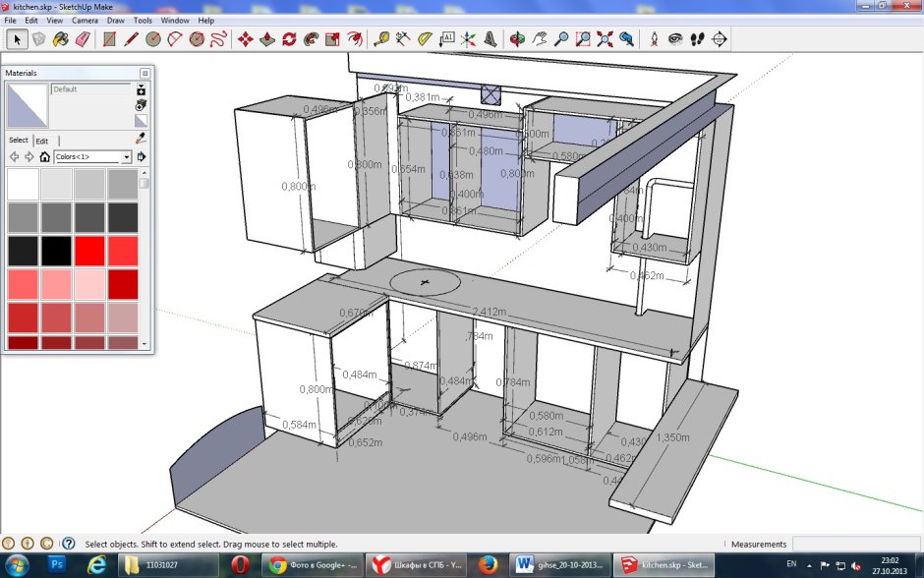Activate the Walk tool

pyautogui.click(x=695, y=38)
